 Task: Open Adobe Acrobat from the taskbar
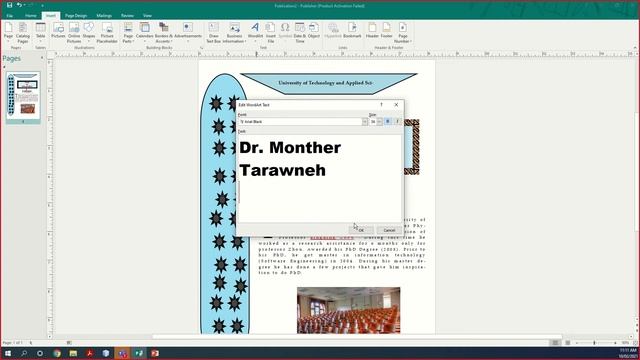click(x=89, y=353)
